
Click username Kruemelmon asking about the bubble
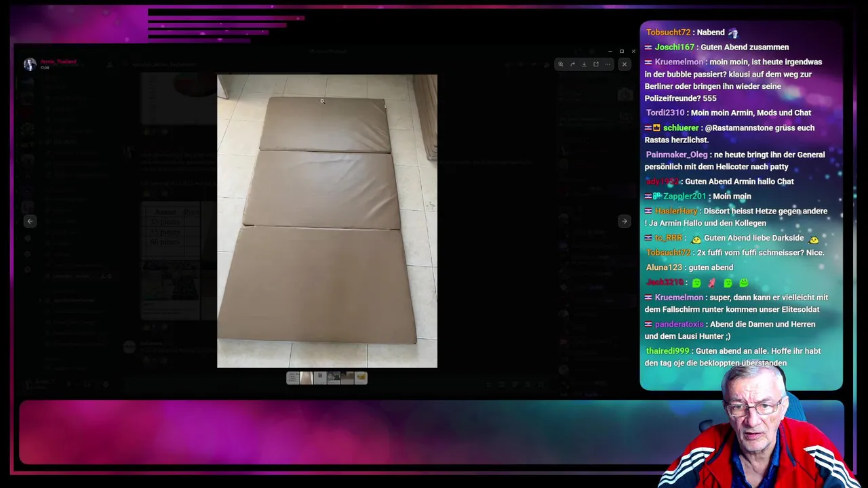679,62
